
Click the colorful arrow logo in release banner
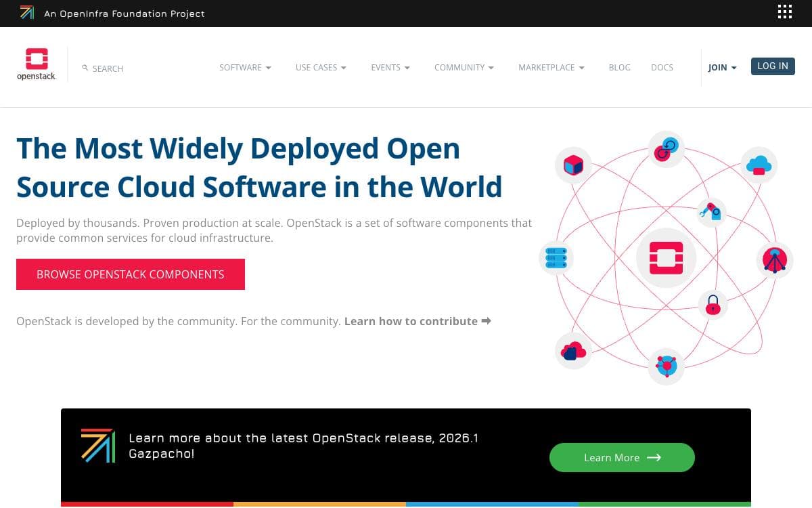(98, 445)
